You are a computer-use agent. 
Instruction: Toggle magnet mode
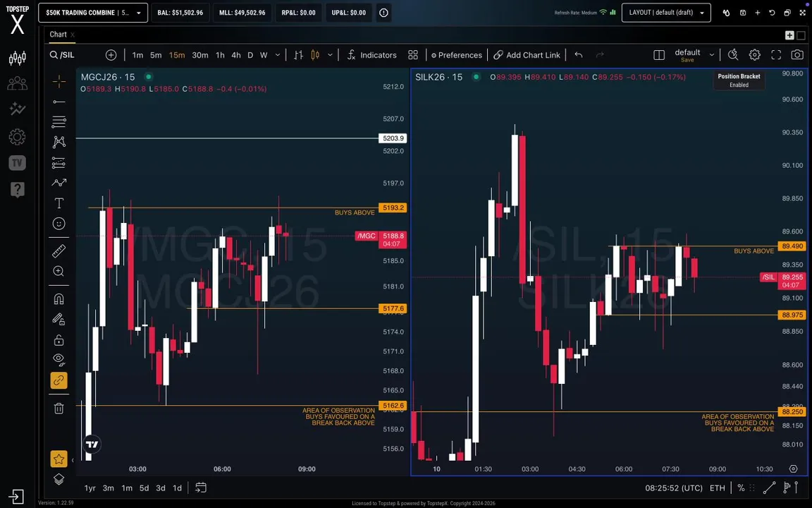tap(59, 299)
